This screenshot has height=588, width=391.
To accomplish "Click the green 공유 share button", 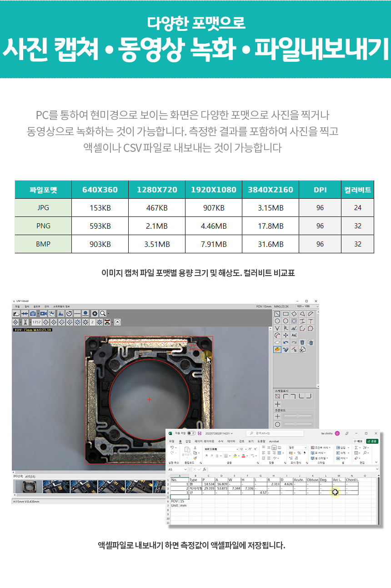I will (372, 441).
